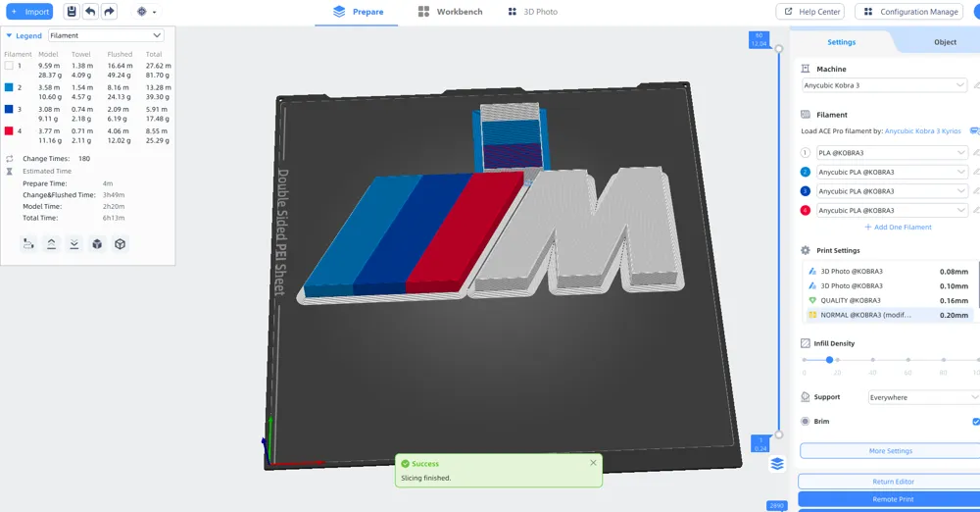Viewport: 980px width, 512px height.
Task: Toggle the wireframe cube view icon
Action: tap(120, 244)
